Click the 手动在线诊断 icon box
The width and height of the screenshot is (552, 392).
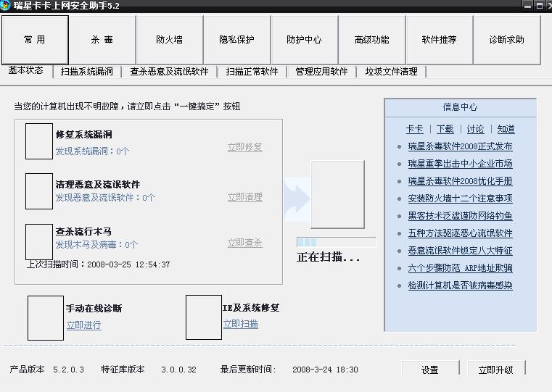click(46, 318)
